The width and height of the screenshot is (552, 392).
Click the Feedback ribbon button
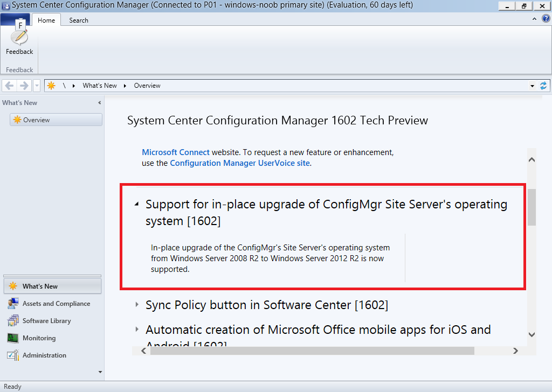[x=19, y=41]
